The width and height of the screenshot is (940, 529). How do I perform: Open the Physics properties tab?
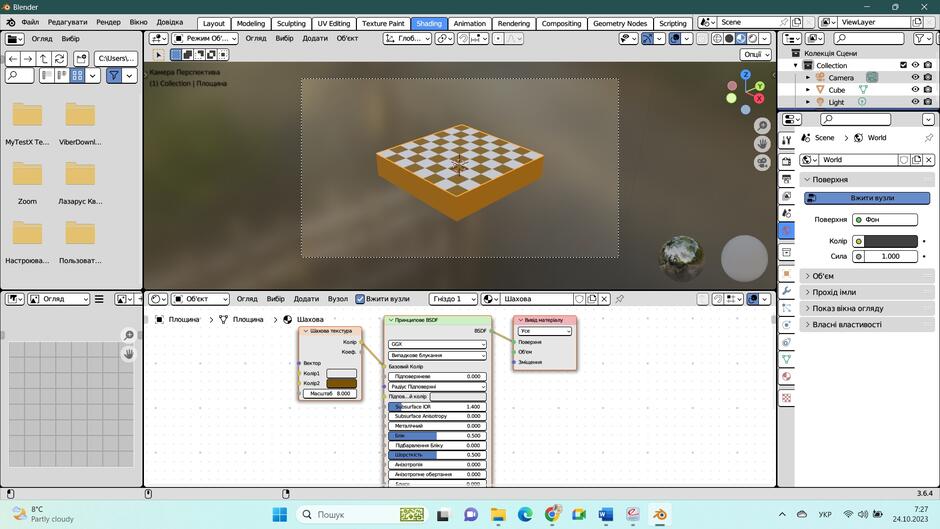787,325
